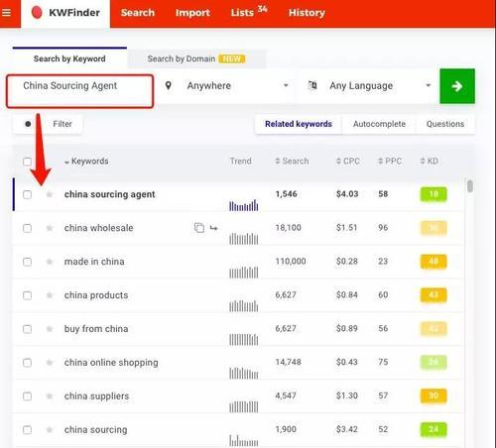This screenshot has height=448, width=496.
Task: Open the History menu
Action: coord(307,13)
